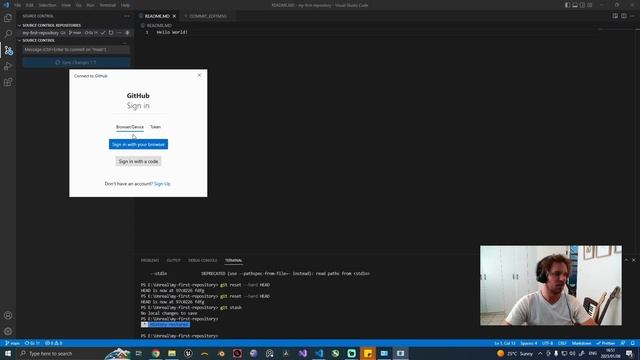Image resolution: width=640 pixels, height=360 pixels.
Task: Click the main branch indicator in the repository row
Action: [75, 33]
